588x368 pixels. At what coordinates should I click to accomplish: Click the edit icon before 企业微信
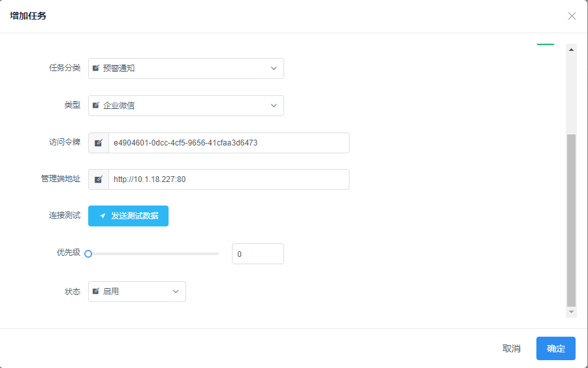tap(96, 106)
